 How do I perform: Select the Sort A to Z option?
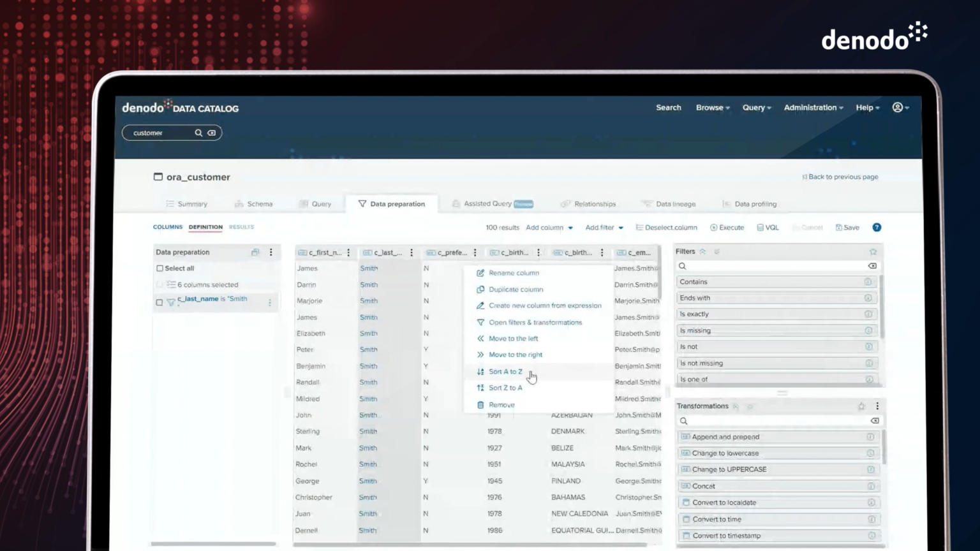[x=505, y=371]
